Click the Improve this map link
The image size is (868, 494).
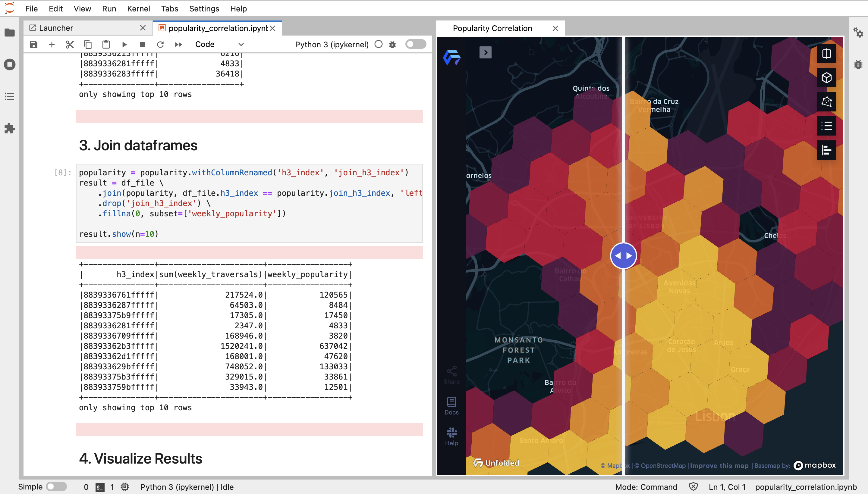pyautogui.click(x=719, y=465)
